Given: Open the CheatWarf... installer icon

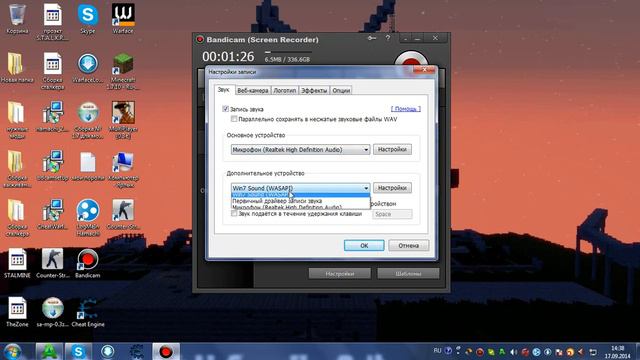Looking at the screenshot, I should click(52, 214).
